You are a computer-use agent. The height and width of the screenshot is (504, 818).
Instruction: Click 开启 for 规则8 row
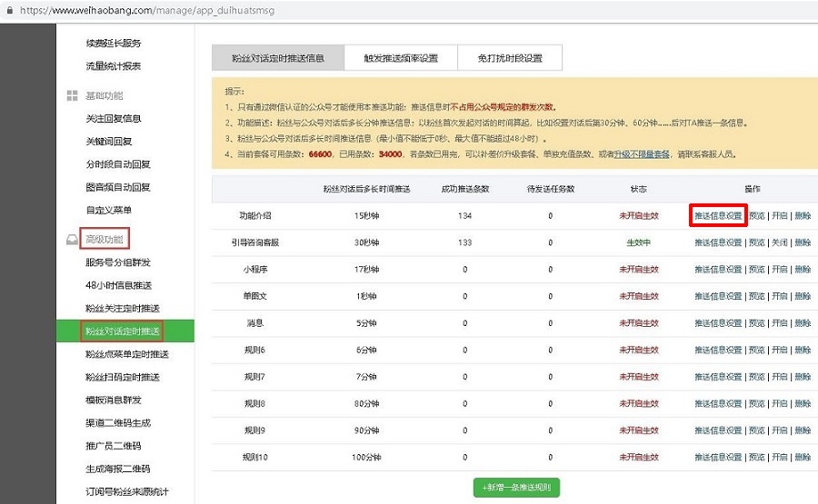(780, 403)
